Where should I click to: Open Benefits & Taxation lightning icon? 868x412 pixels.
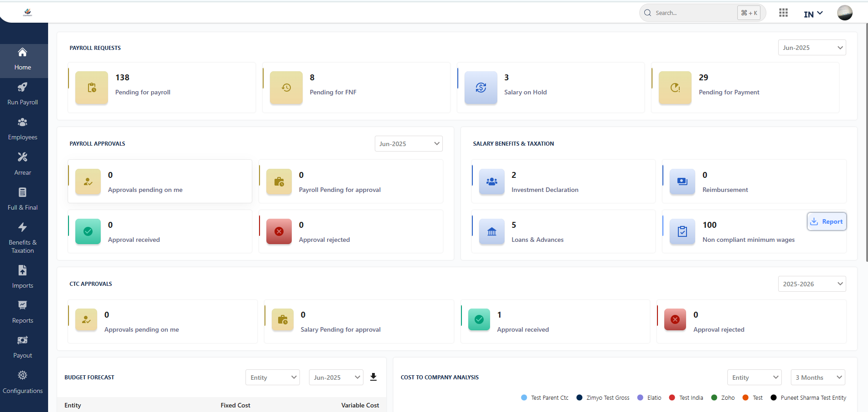(x=23, y=227)
